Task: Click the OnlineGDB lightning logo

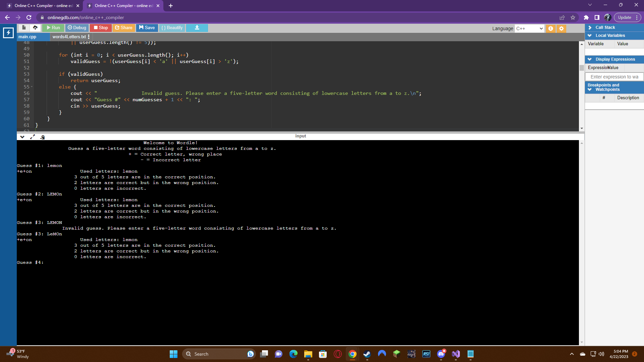Action: point(8,33)
